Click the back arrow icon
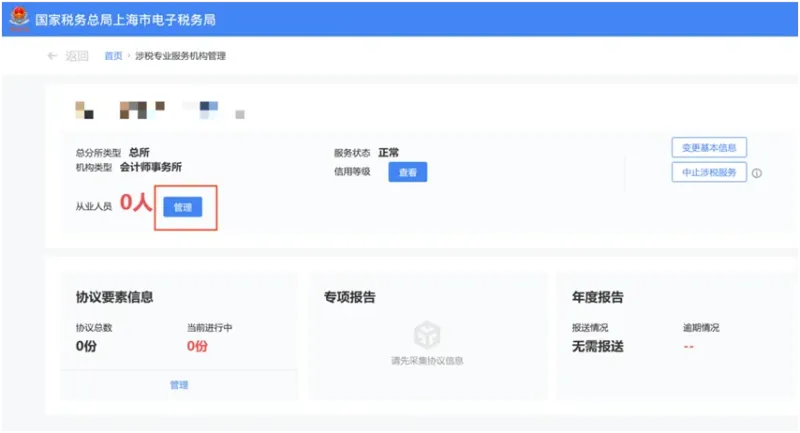Image resolution: width=800 pixels, height=433 pixels. 52,56
